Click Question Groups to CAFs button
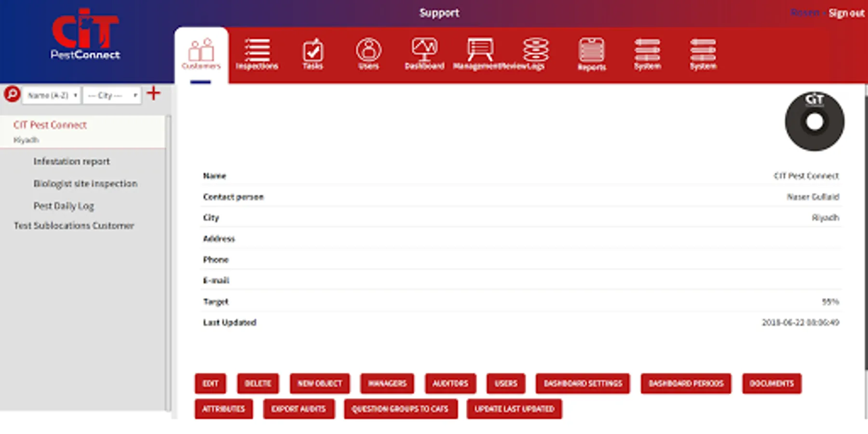868x434 pixels. point(400,409)
